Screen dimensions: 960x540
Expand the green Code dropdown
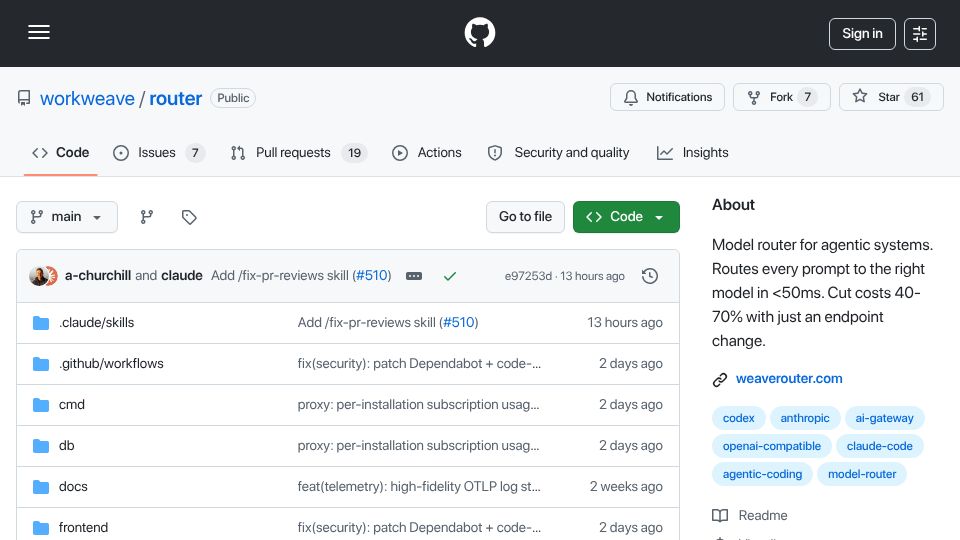626,217
